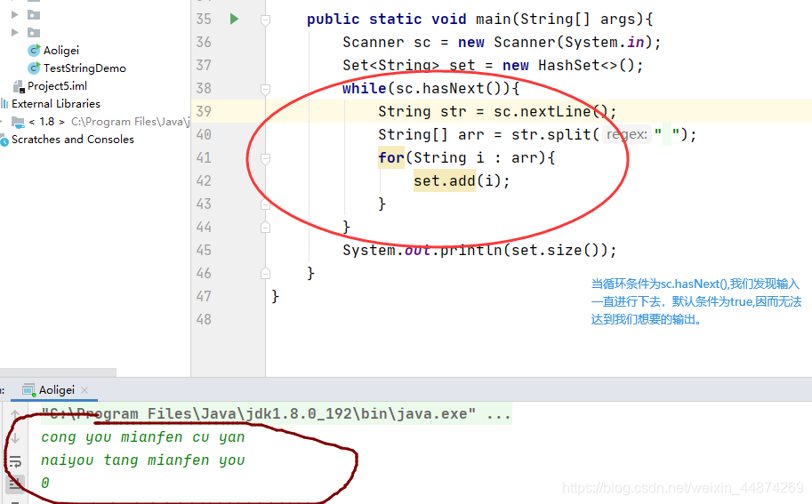Click 'Scanner sc = new Scanner' line 36
Image resolution: width=812 pixels, height=504 pixels.
[502, 42]
